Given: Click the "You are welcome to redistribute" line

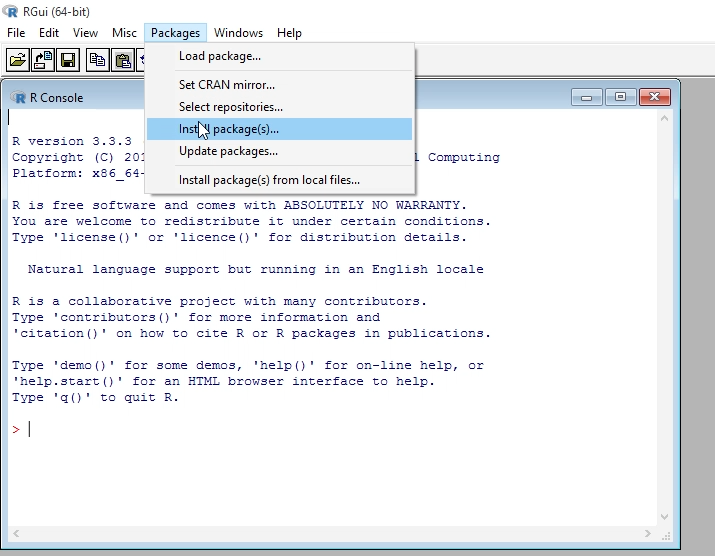Looking at the screenshot, I should point(251,221).
